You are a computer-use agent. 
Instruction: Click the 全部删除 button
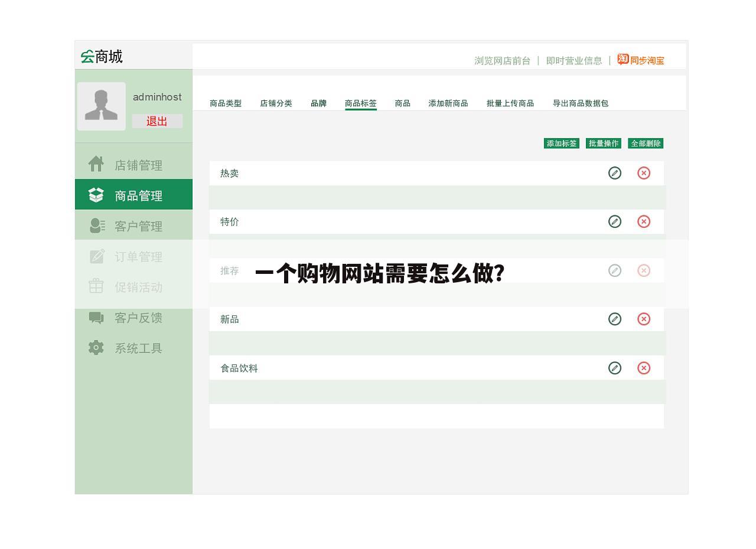646,143
